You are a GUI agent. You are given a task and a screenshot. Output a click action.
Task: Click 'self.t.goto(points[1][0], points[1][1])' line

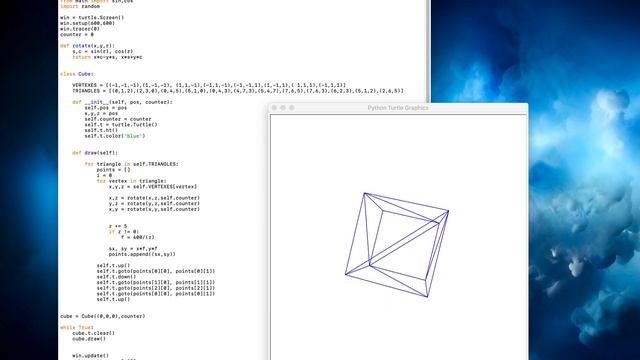tap(156, 283)
